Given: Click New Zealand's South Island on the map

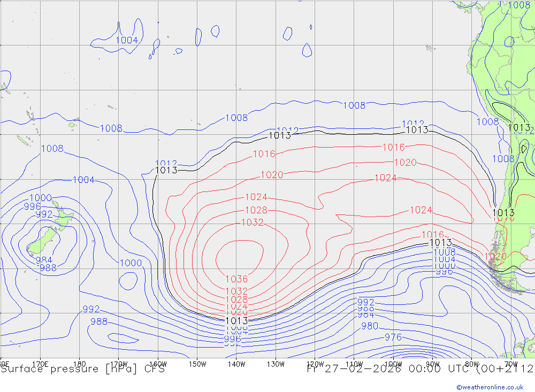Looking at the screenshot, I should click(x=43, y=242).
